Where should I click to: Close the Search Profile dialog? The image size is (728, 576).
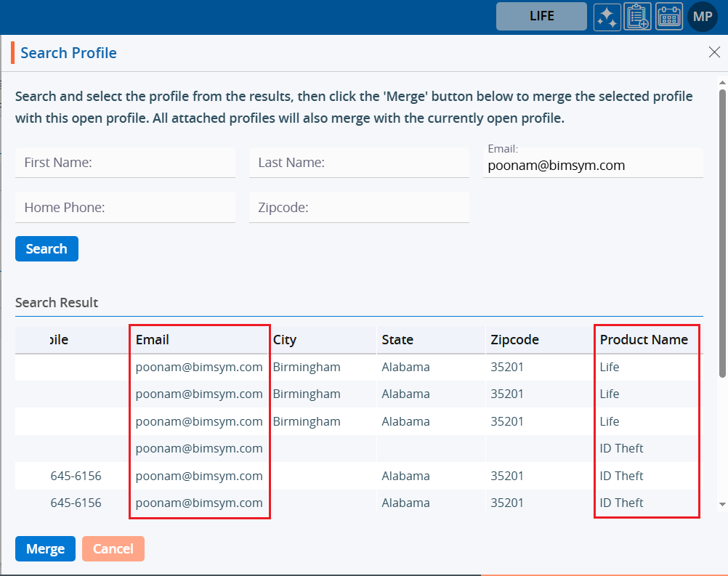coord(713,52)
